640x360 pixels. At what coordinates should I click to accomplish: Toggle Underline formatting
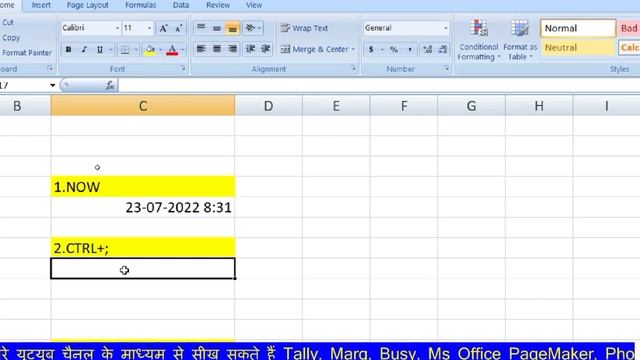(x=100, y=49)
